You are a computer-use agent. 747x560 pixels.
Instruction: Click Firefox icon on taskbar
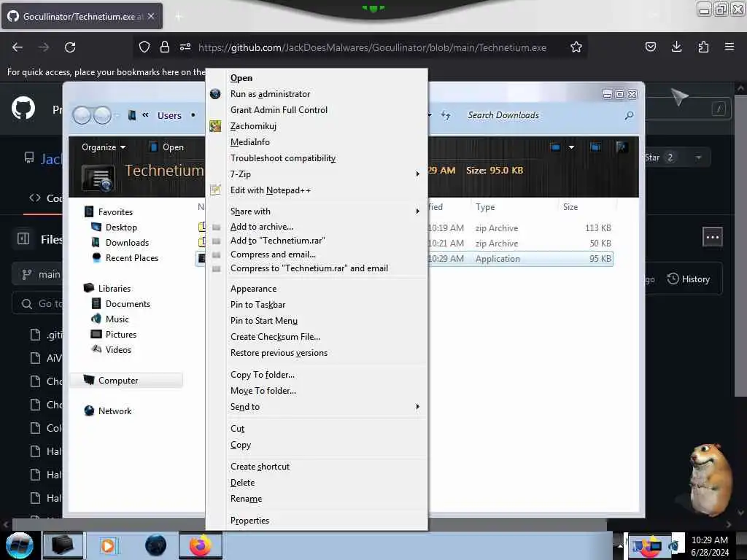tap(201, 545)
